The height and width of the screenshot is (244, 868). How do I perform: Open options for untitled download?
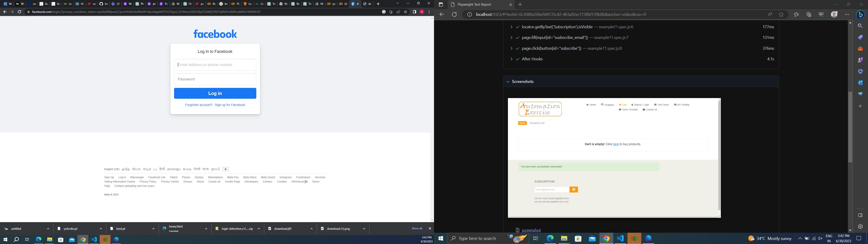click(48, 229)
